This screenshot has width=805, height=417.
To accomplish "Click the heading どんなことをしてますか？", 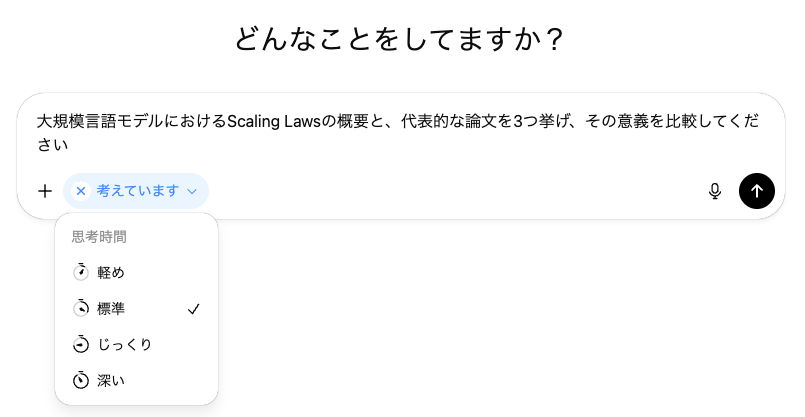I will click(401, 40).
